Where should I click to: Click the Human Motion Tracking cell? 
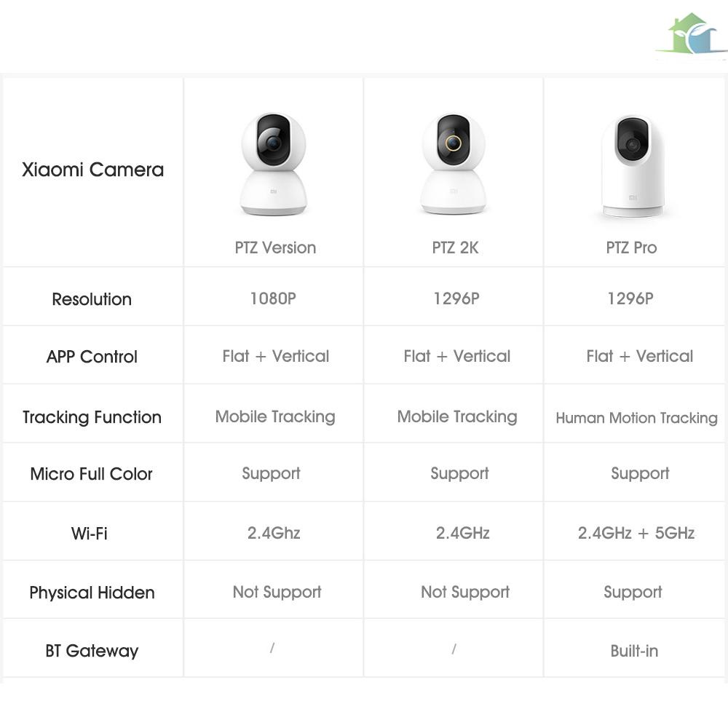point(636,418)
